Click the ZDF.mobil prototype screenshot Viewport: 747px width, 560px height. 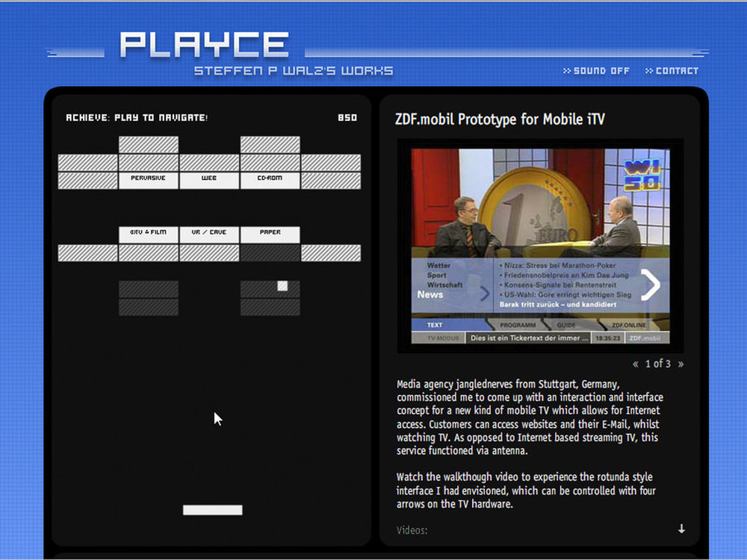(x=540, y=246)
